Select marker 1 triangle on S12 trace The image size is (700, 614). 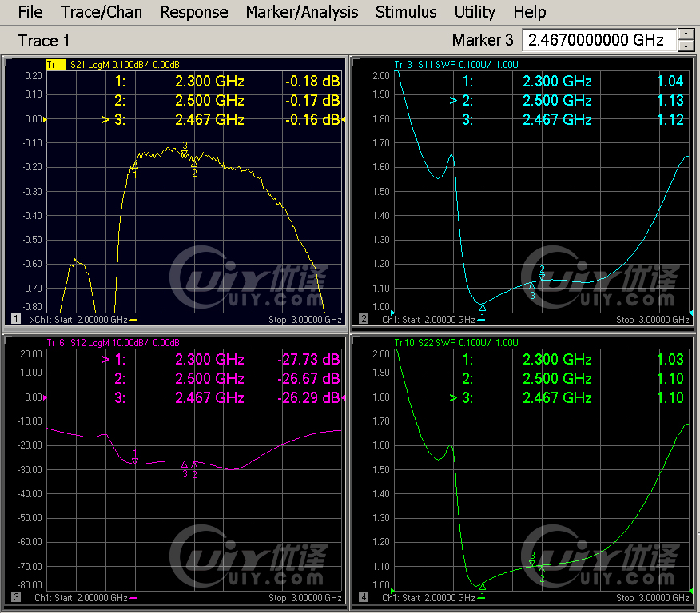135,460
